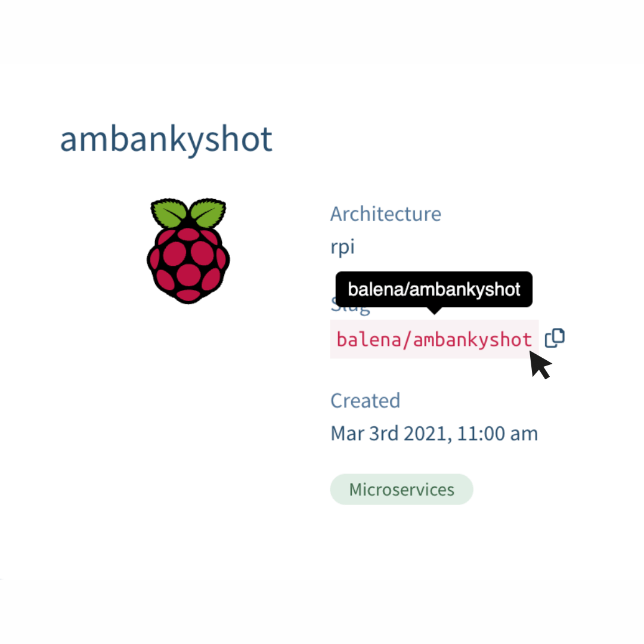Click the tooltip's white ambankyshot text
The width and height of the screenshot is (644, 644).
(x=465, y=290)
